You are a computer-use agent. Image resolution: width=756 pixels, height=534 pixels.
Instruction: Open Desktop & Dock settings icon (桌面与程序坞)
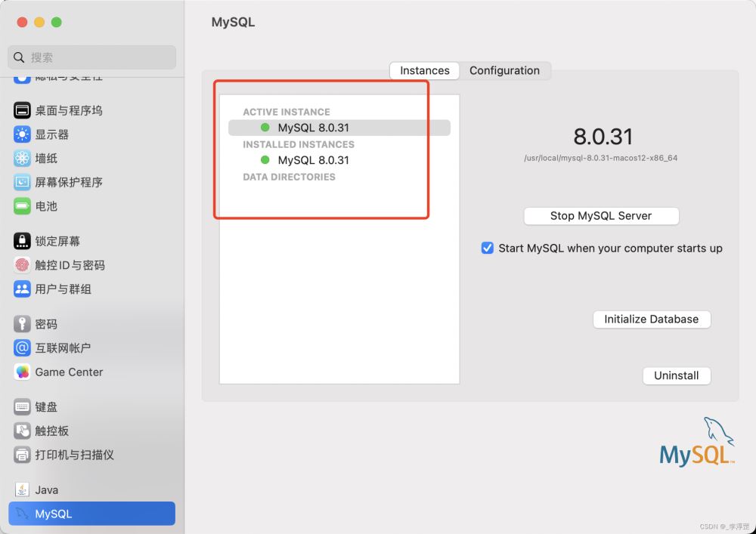point(22,110)
